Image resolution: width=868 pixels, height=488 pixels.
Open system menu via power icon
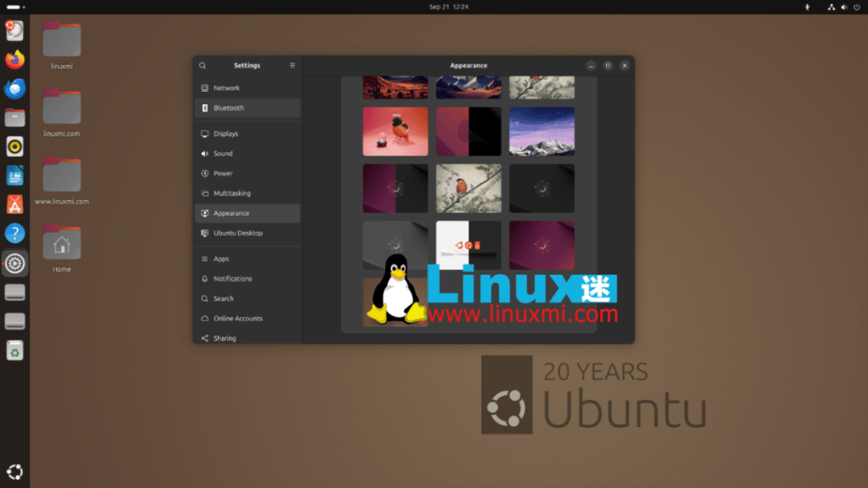point(854,7)
